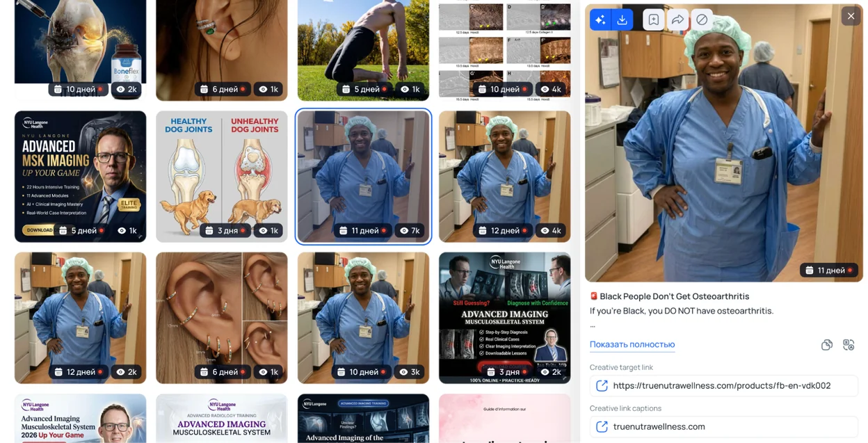Viewport: 868px width, 443px height.
Task: Click 11 дней badge on selected surgeon card
Action: [x=362, y=230]
